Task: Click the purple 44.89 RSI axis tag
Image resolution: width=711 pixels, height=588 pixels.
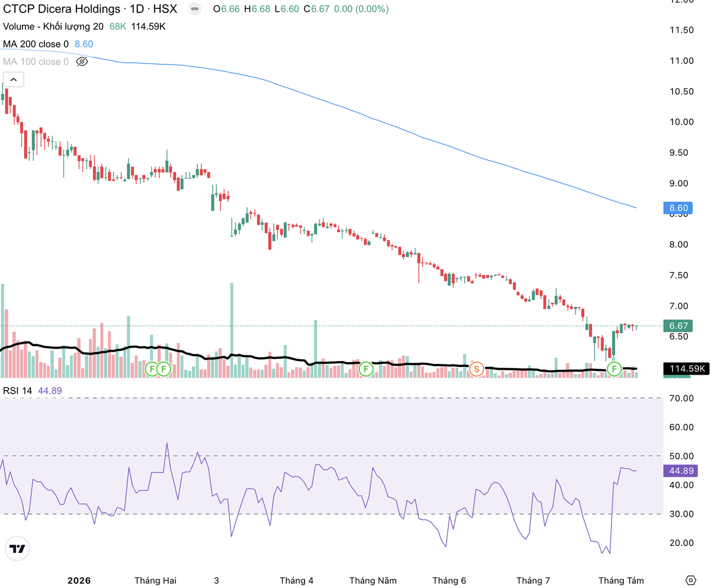Action: pos(681,471)
